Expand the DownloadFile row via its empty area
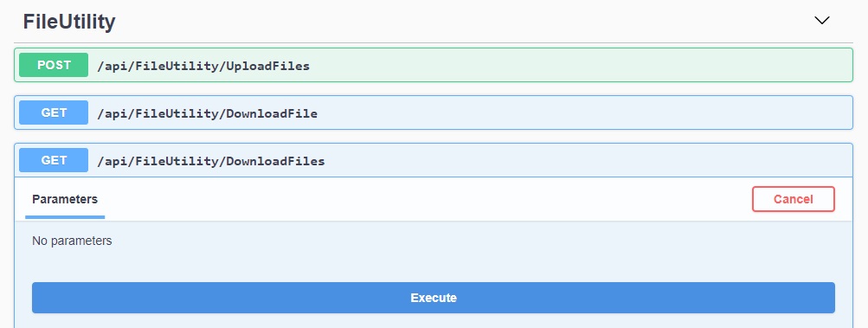The width and height of the screenshot is (868, 328). click(584, 113)
